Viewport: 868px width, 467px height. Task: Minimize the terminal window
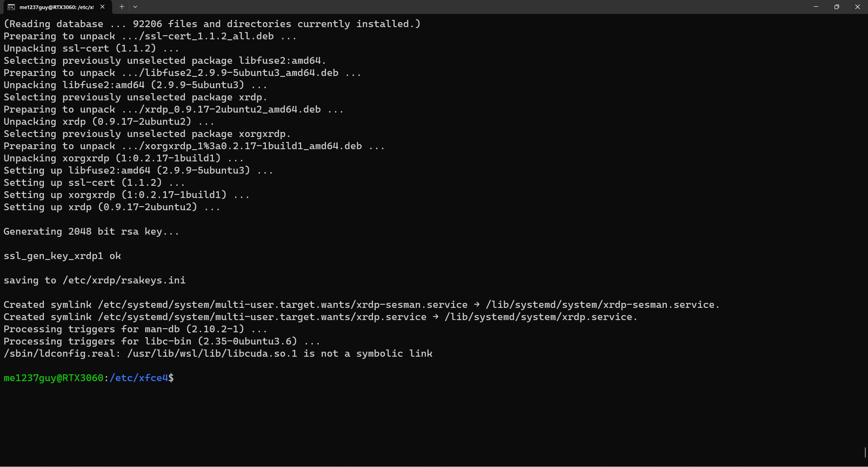tap(816, 7)
